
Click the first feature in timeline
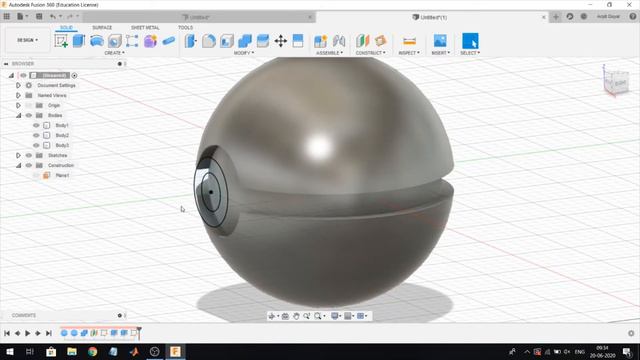pyautogui.click(x=64, y=333)
